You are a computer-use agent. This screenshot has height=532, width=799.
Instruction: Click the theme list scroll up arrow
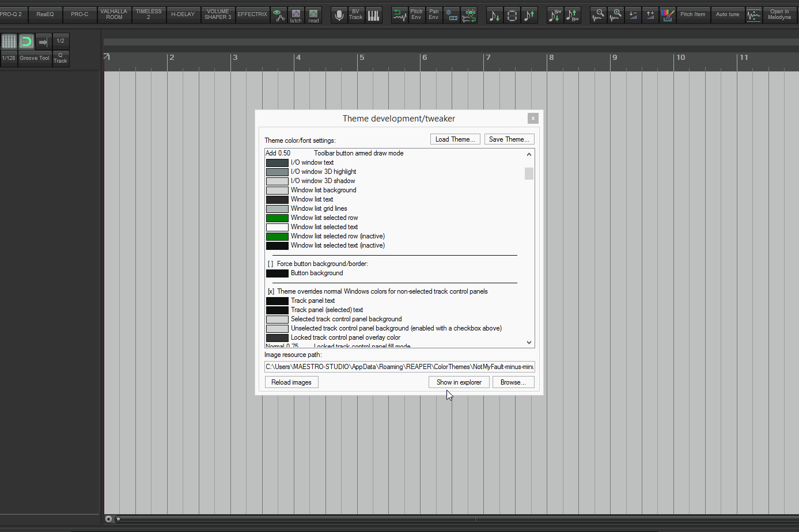tap(529, 154)
